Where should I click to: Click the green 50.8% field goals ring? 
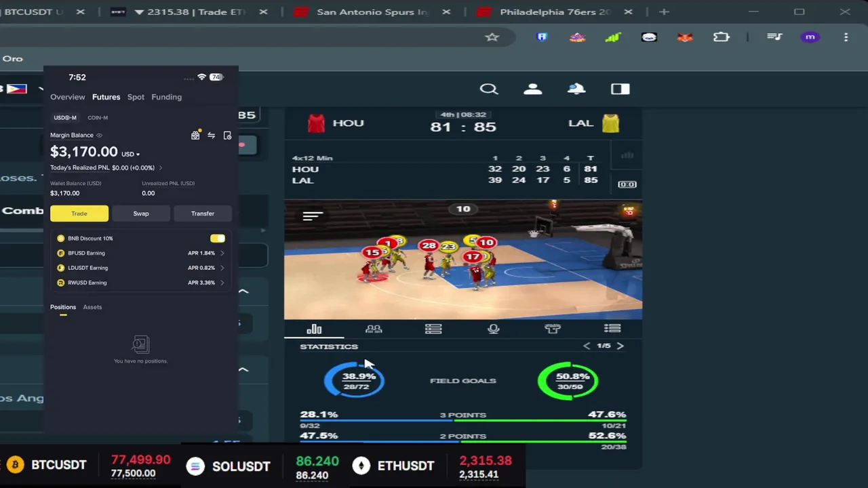pos(568,380)
